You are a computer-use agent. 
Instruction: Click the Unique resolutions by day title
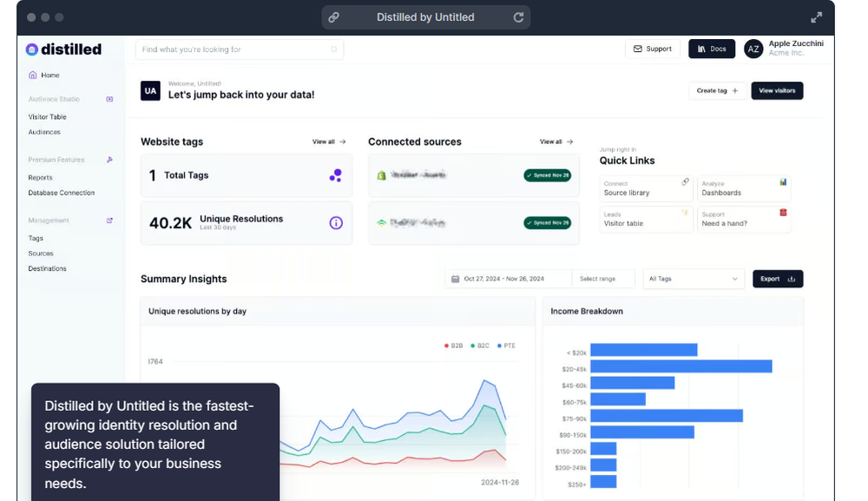tap(197, 311)
